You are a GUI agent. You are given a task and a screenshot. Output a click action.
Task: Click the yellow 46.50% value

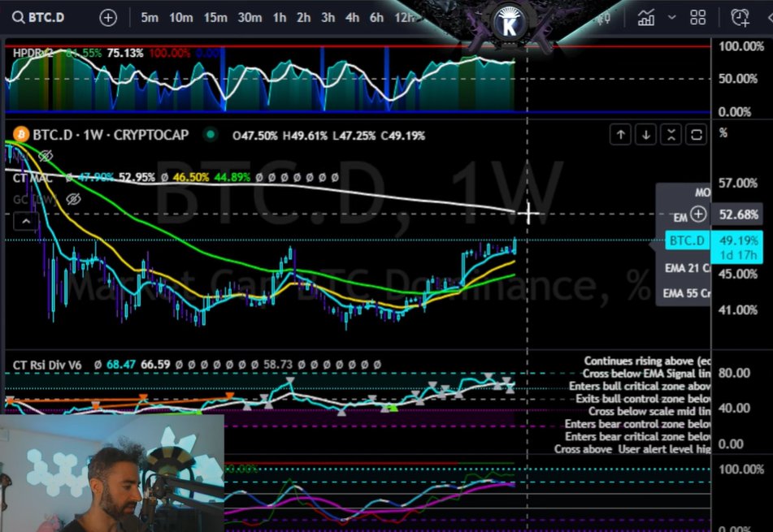tap(191, 177)
